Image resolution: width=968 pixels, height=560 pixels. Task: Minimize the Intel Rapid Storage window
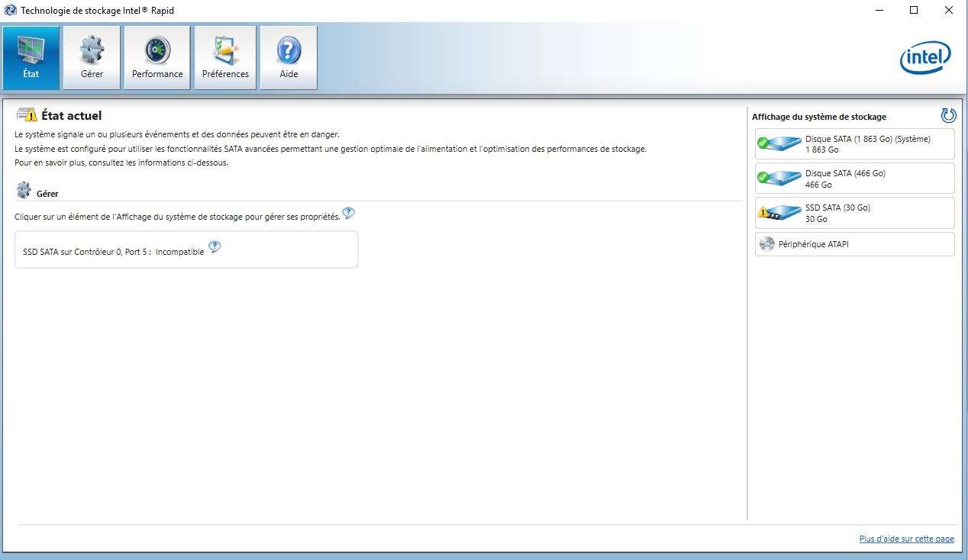tap(879, 10)
